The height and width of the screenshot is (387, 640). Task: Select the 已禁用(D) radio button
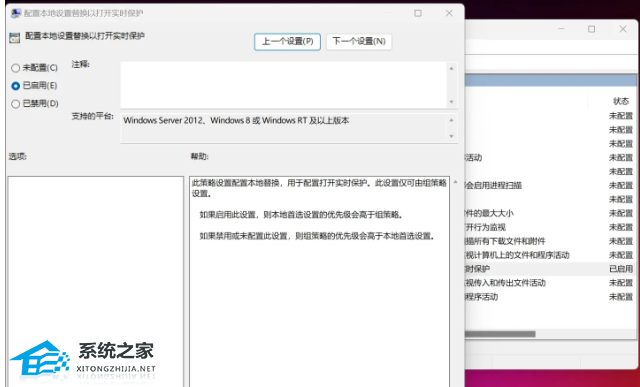pyautogui.click(x=16, y=104)
